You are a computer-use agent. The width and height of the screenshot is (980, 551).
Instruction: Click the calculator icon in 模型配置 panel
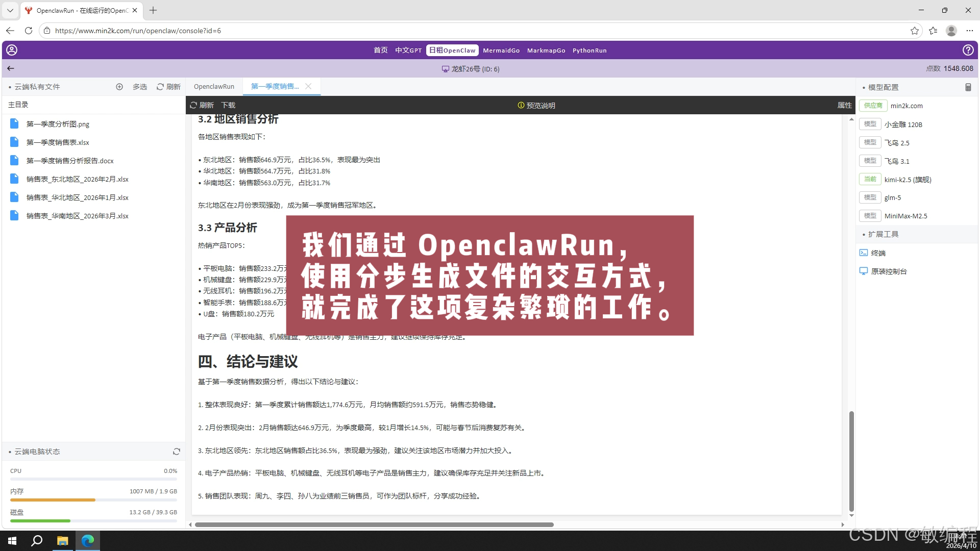968,87
